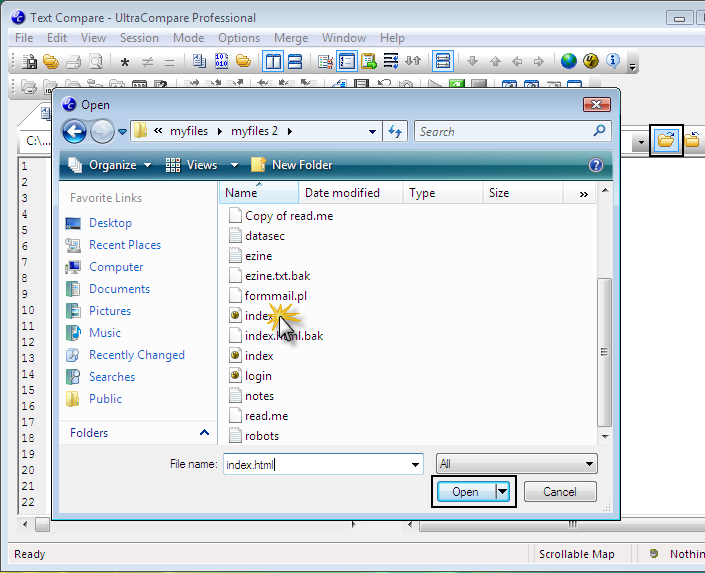
Task: Select the robots file
Action: 254,436
